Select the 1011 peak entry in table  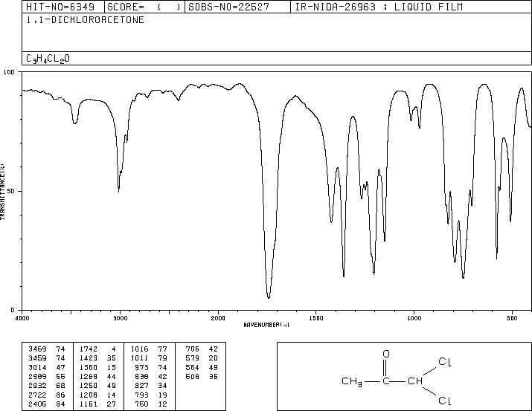149,358
